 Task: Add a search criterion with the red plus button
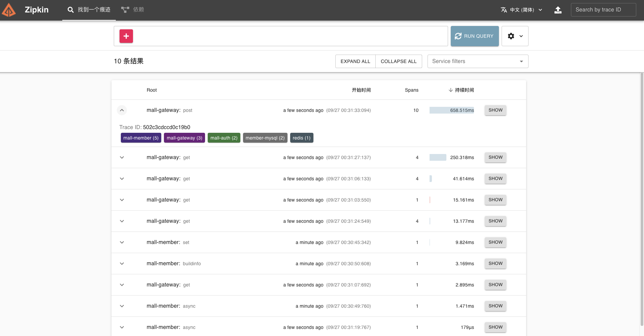[x=126, y=36]
